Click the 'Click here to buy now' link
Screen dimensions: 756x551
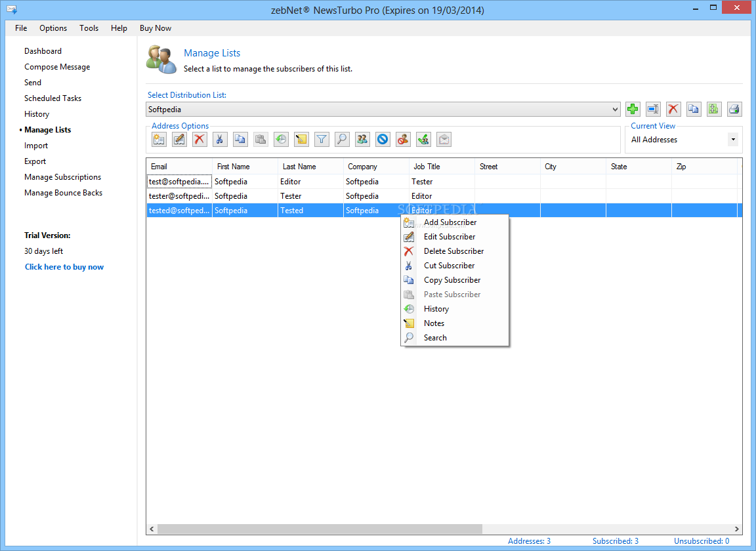tap(64, 267)
